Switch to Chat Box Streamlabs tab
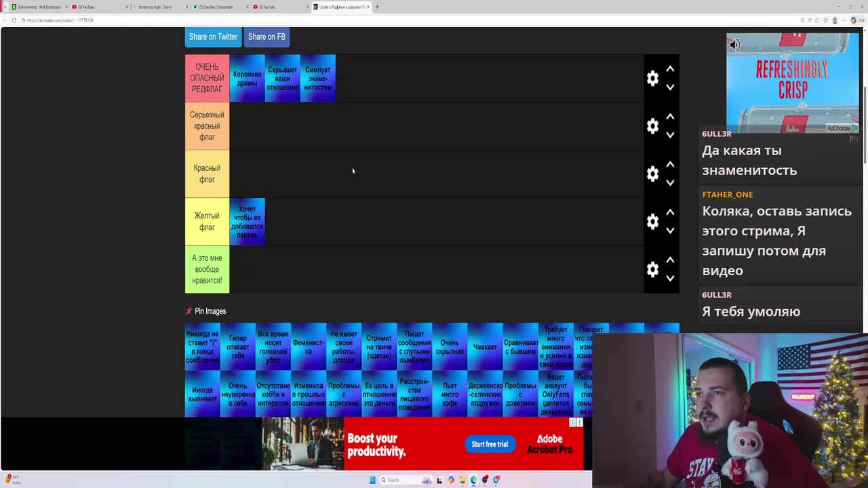 (x=220, y=7)
